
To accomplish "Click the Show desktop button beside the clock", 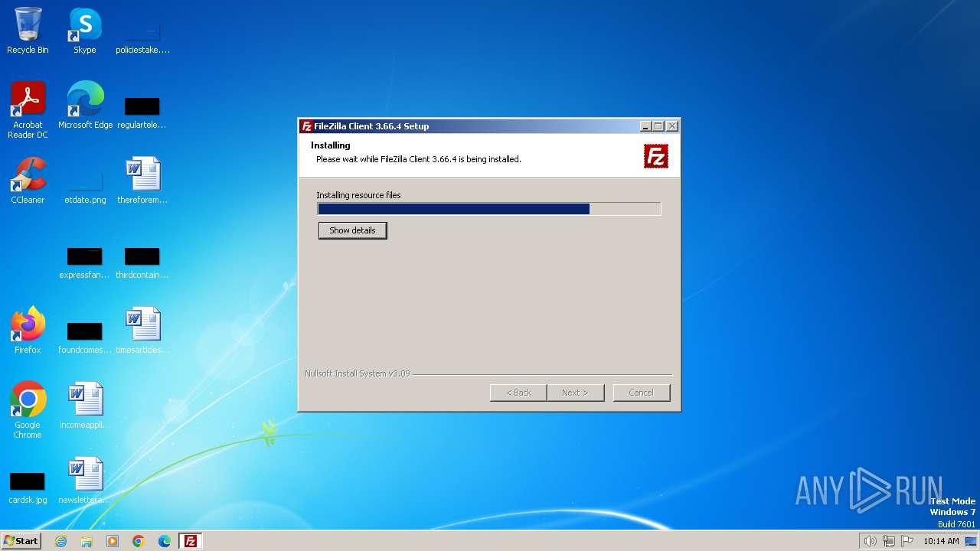I will 971,541.
